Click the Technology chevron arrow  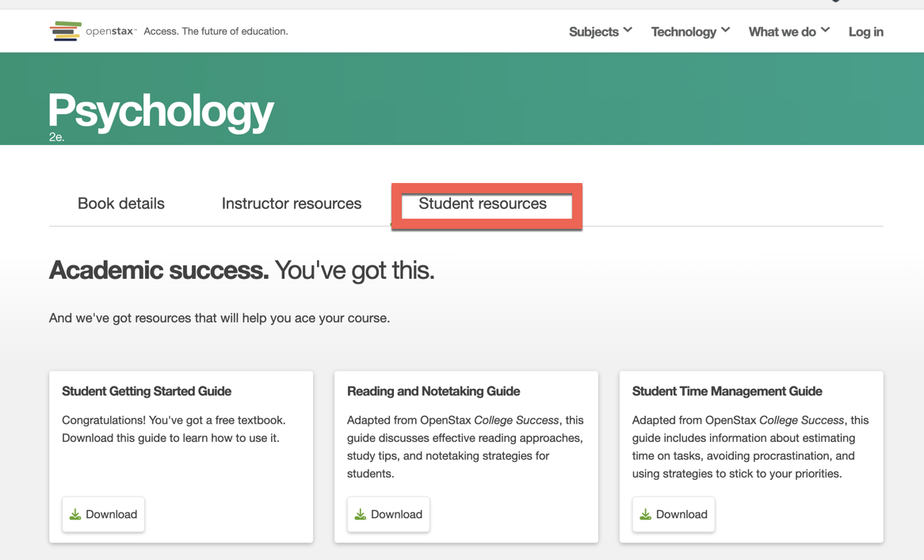724,30
